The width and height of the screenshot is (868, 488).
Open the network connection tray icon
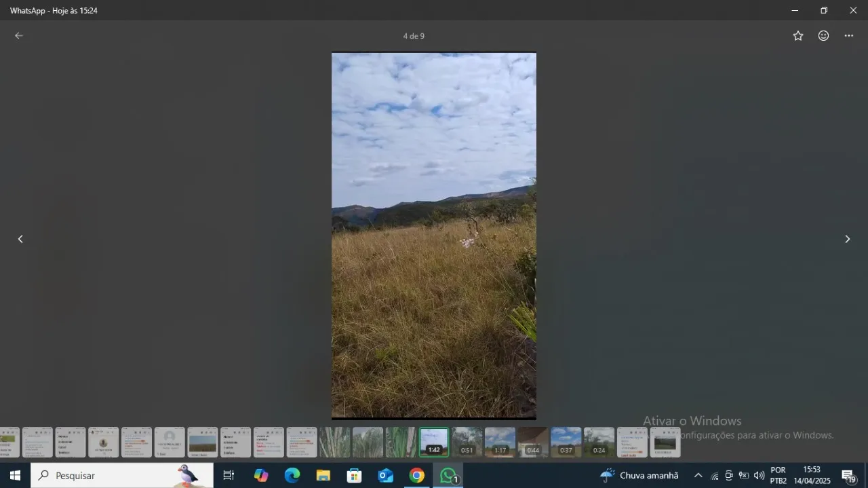point(714,476)
